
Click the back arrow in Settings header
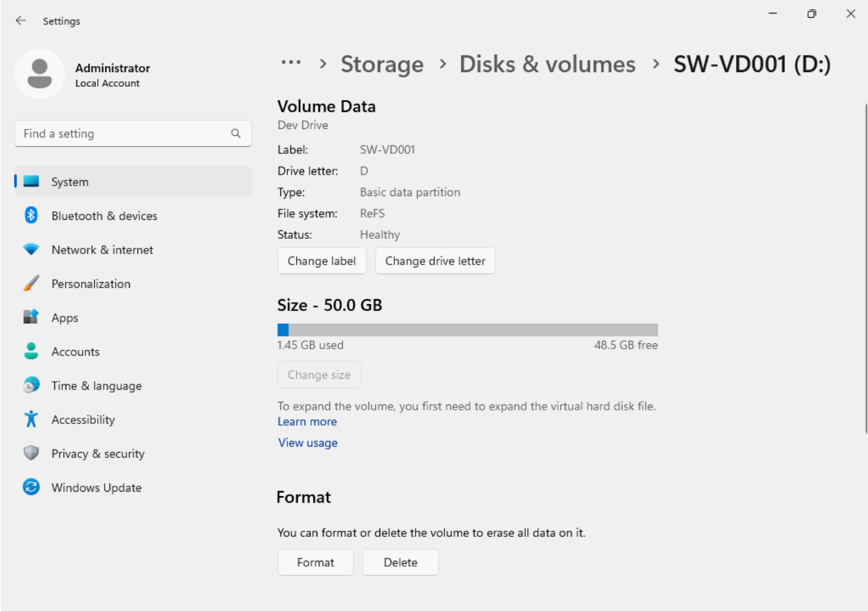[21, 21]
